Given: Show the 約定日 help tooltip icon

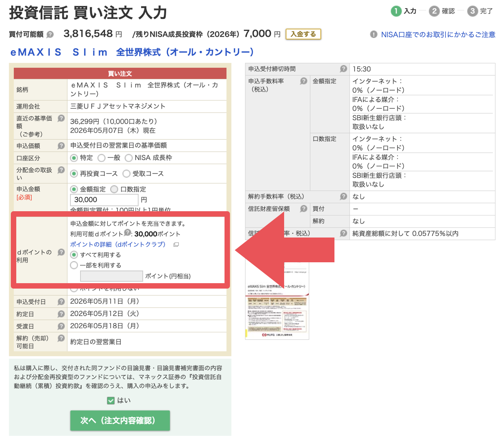Looking at the screenshot, I should click(61, 314).
